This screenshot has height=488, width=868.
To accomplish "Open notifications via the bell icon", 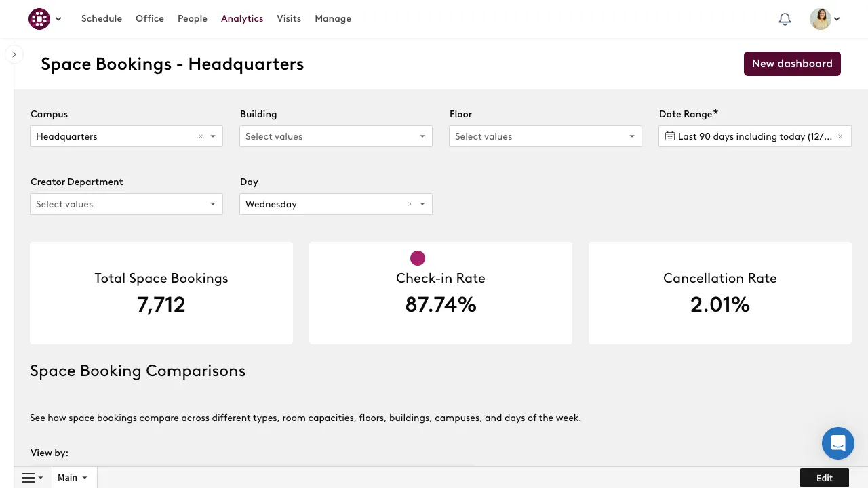I will coord(785,19).
